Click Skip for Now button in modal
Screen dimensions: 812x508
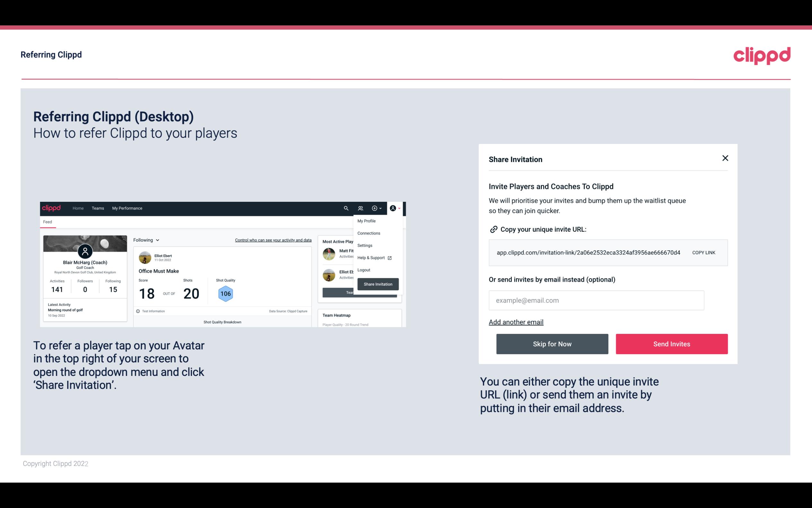click(552, 344)
